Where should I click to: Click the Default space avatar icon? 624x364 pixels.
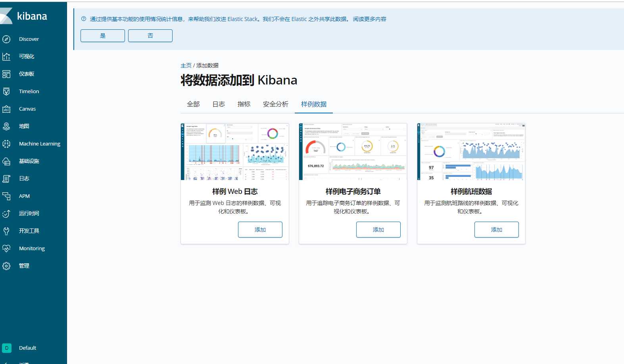[x=7, y=348]
